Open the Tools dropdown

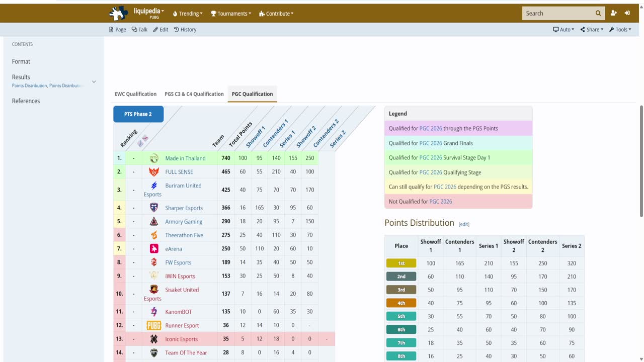click(620, 30)
